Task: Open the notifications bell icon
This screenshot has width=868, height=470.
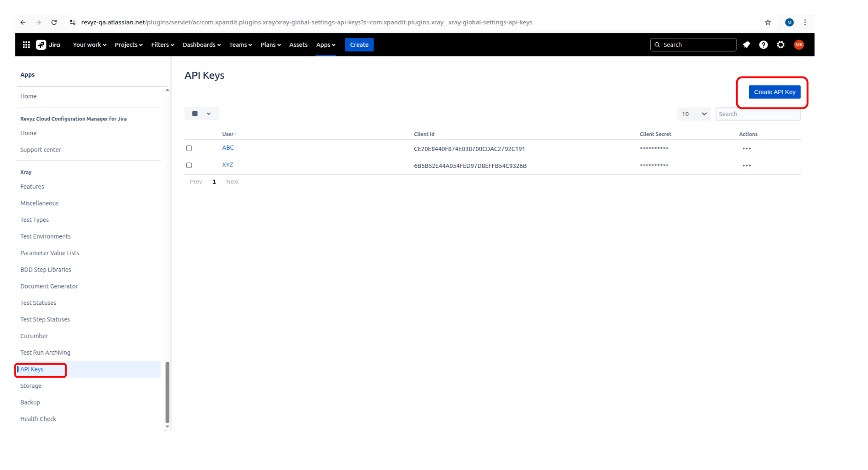Action: coord(746,45)
